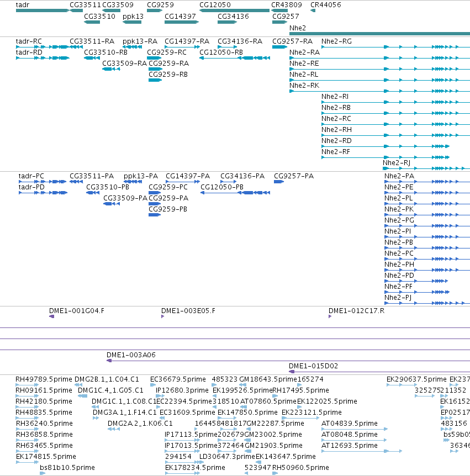Select the CG9257-PA protein label
The width and height of the screenshot is (470, 476).
294,176
